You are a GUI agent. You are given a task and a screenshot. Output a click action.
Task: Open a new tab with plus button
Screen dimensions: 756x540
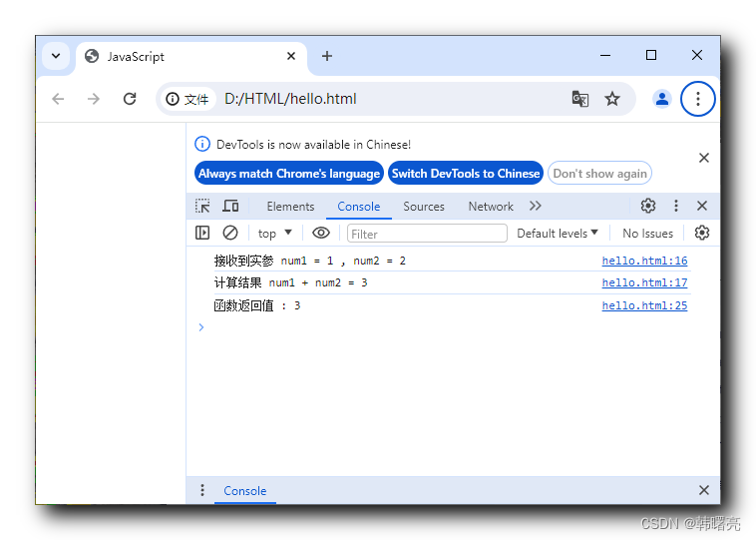(327, 56)
